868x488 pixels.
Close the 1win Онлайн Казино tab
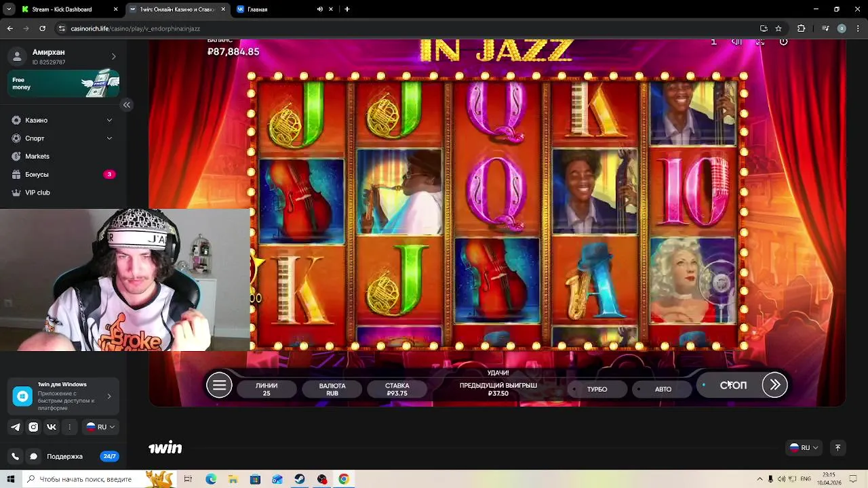[223, 9]
